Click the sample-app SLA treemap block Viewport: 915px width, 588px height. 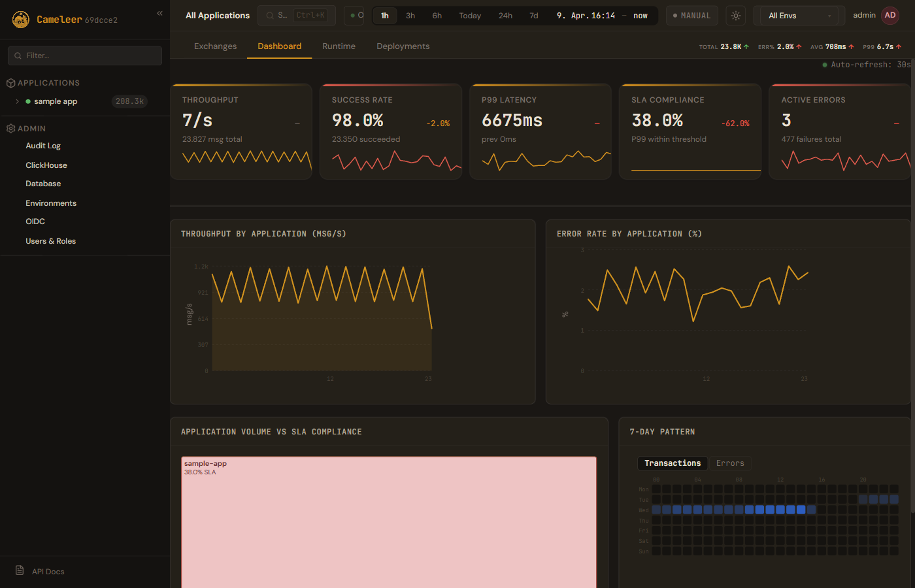pyautogui.click(x=389, y=523)
